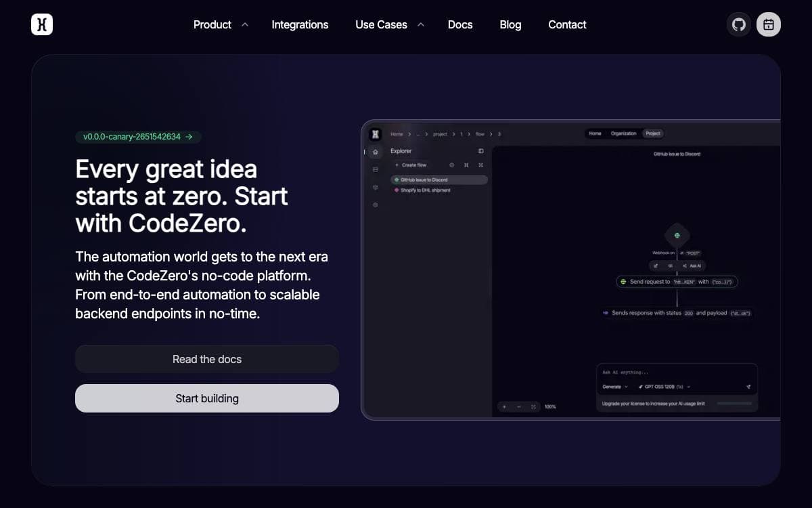Click the database sidebar icon in preview

pyautogui.click(x=376, y=169)
